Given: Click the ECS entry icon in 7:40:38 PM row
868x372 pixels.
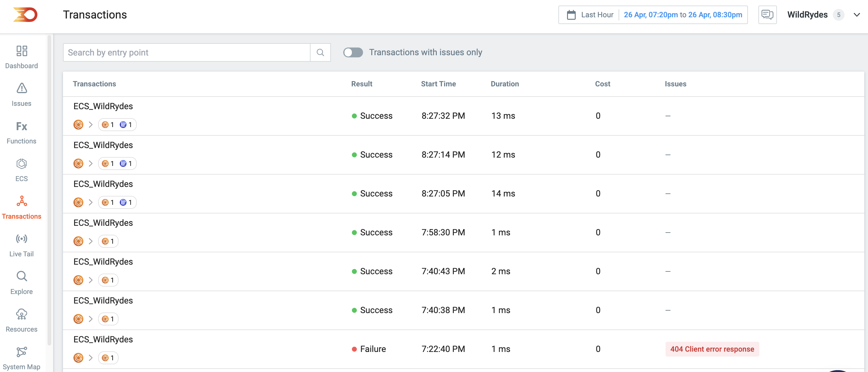Looking at the screenshot, I should (x=78, y=319).
